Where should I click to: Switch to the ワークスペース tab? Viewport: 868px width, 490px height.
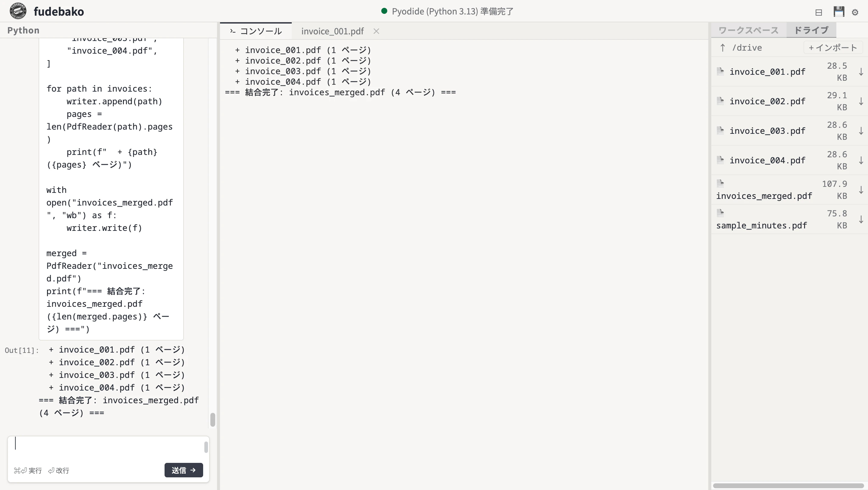click(748, 30)
